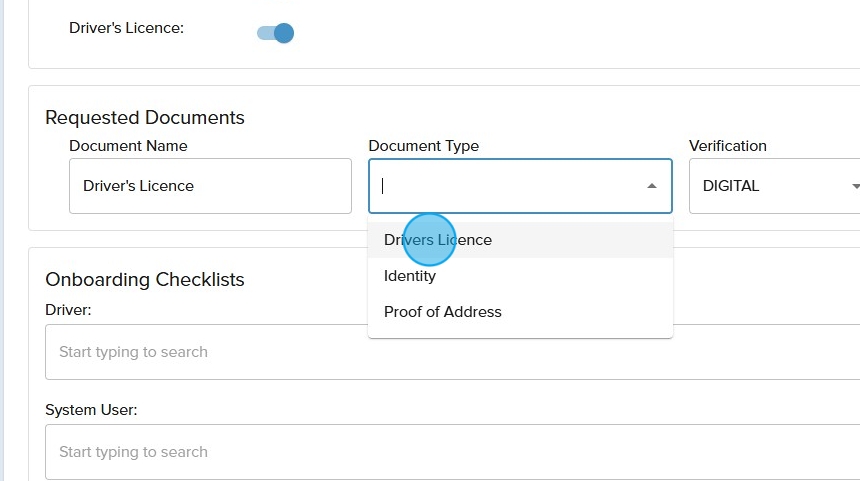Screen dimensions: 860x481
Task: Choose Identity document type option
Action: [410, 276]
